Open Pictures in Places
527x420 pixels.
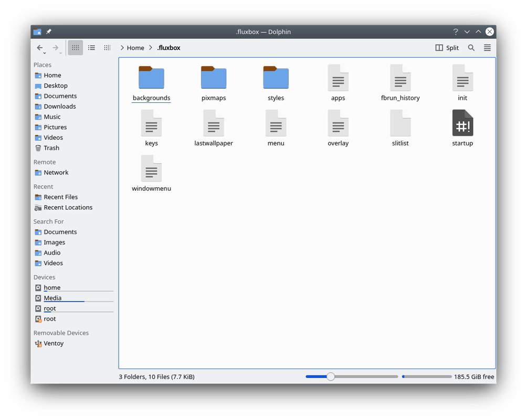74,128
